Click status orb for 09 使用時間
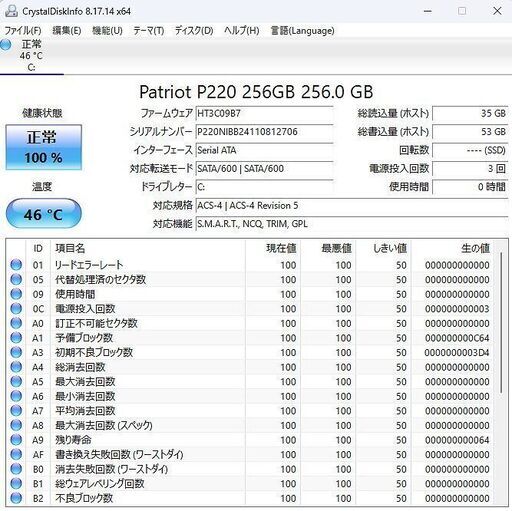 point(16,294)
